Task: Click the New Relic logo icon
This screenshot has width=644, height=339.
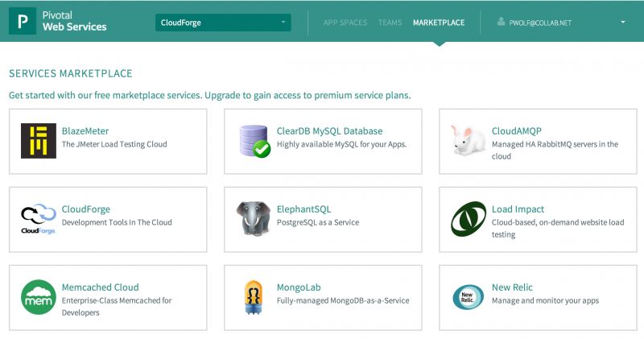Action: point(469,297)
